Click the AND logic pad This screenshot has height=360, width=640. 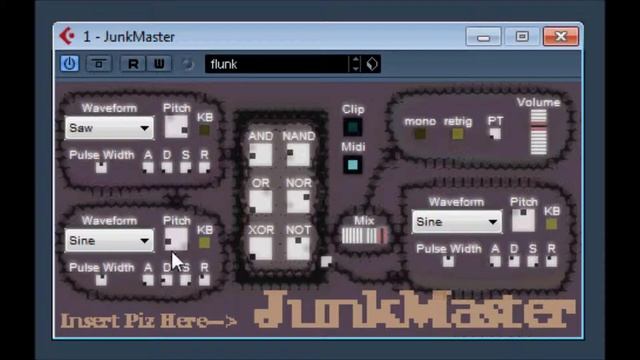[x=260, y=155]
